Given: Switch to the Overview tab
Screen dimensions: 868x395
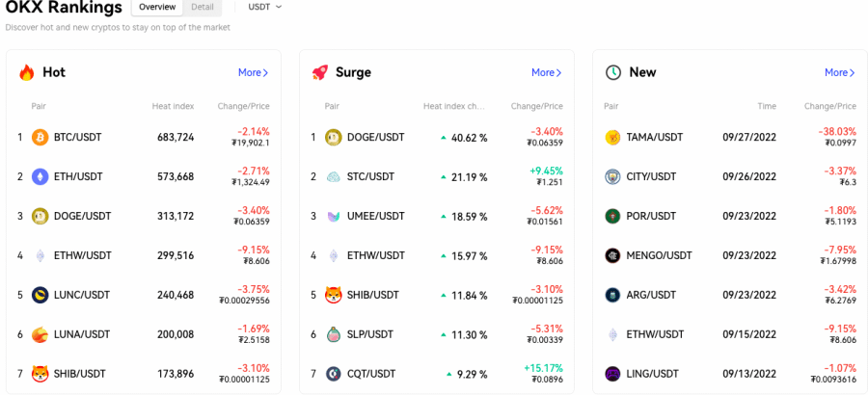Looking at the screenshot, I should coord(158,7).
